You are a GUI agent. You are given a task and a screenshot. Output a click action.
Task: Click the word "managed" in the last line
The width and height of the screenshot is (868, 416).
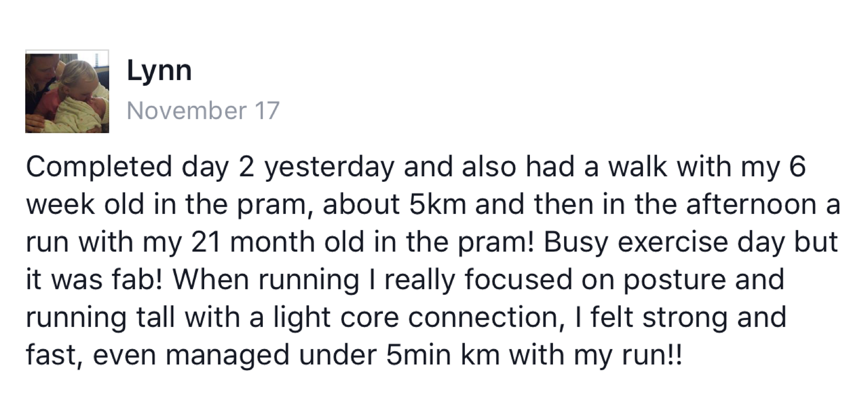tap(227, 355)
